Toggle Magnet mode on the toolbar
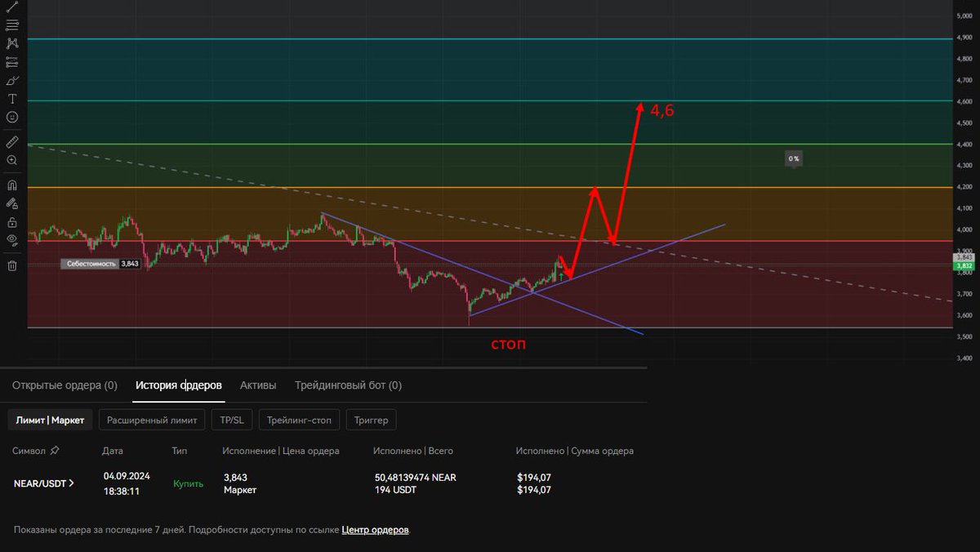The width and height of the screenshot is (980, 552). (x=11, y=185)
